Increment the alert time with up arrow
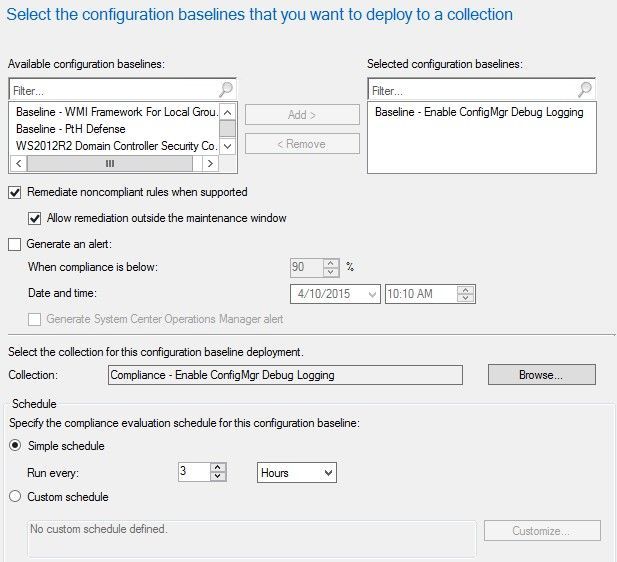Screen dimensions: 617x562 point(466,290)
